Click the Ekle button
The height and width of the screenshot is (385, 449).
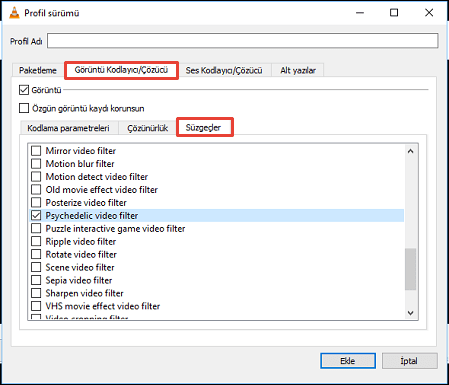348,361
